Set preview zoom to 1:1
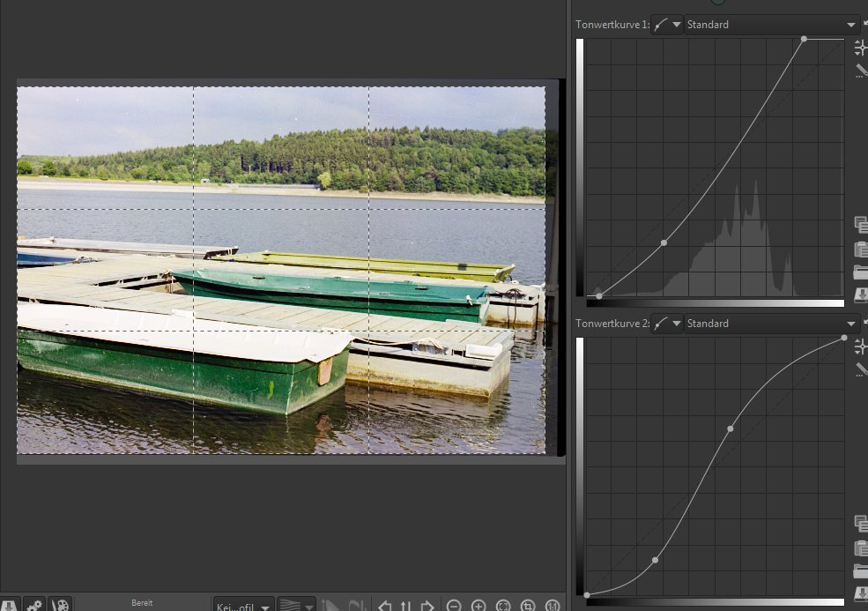 click(553, 606)
